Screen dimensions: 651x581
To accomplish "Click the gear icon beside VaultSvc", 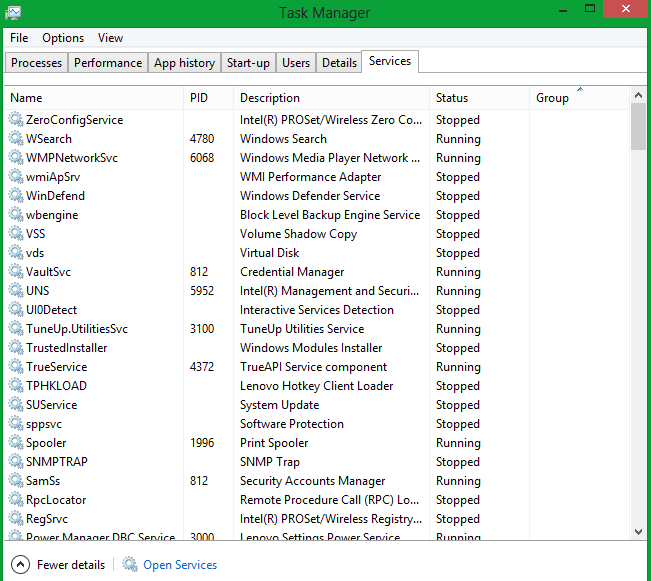I will pyautogui.click(x=16, y=271).
